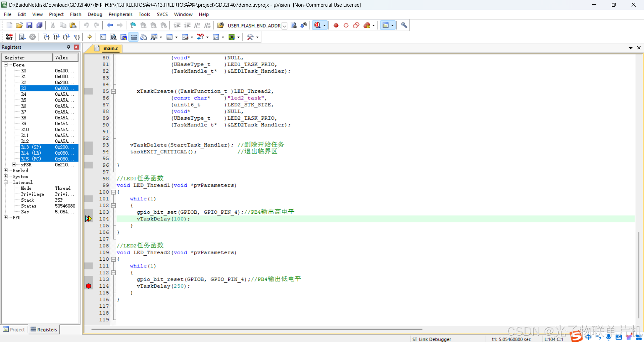The height and width of the screenshot is (342, 644).
Task: Click the Step Out icon
Action: tap(66, 37)
